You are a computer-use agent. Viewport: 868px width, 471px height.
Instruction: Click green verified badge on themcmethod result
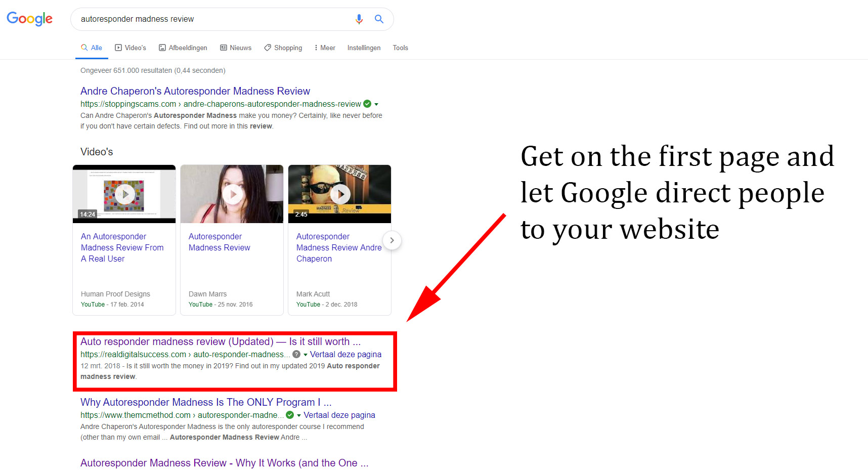[290, 415]
